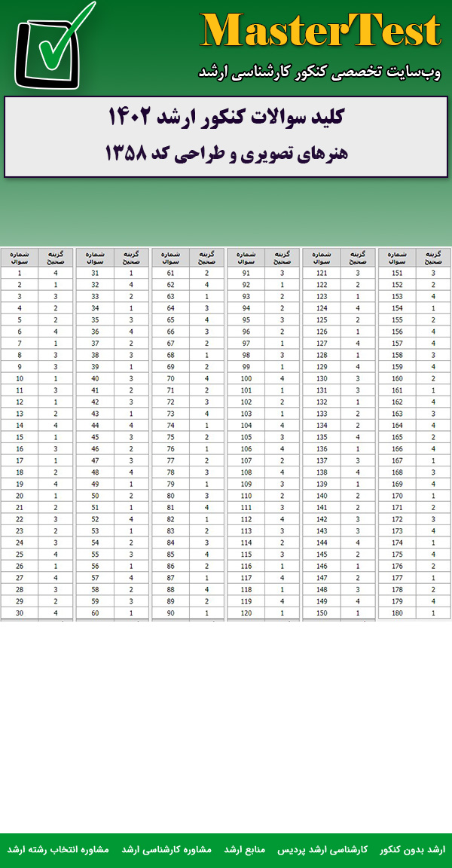Click the 'شماره سوال' header above question 1
452x868 pixels.
click(19, 258)
